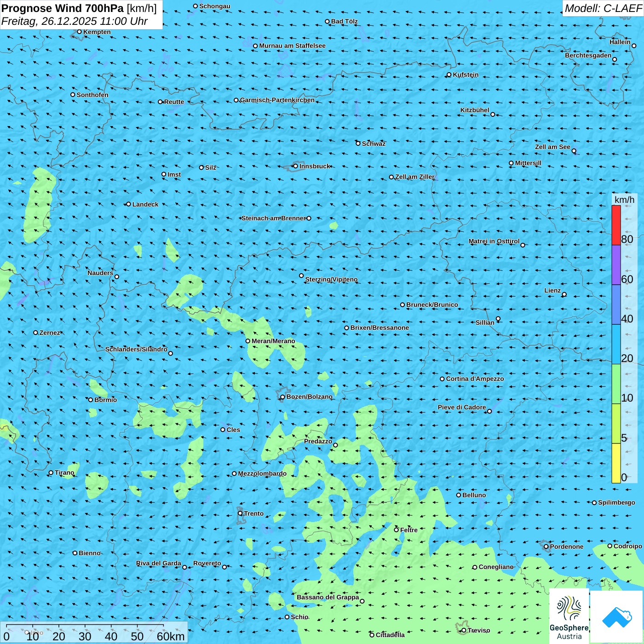Click the Bormio location dot
Image resolution: width=644 pixels, height=644 pixels.
pyautogui.click(x=91, y=400)
